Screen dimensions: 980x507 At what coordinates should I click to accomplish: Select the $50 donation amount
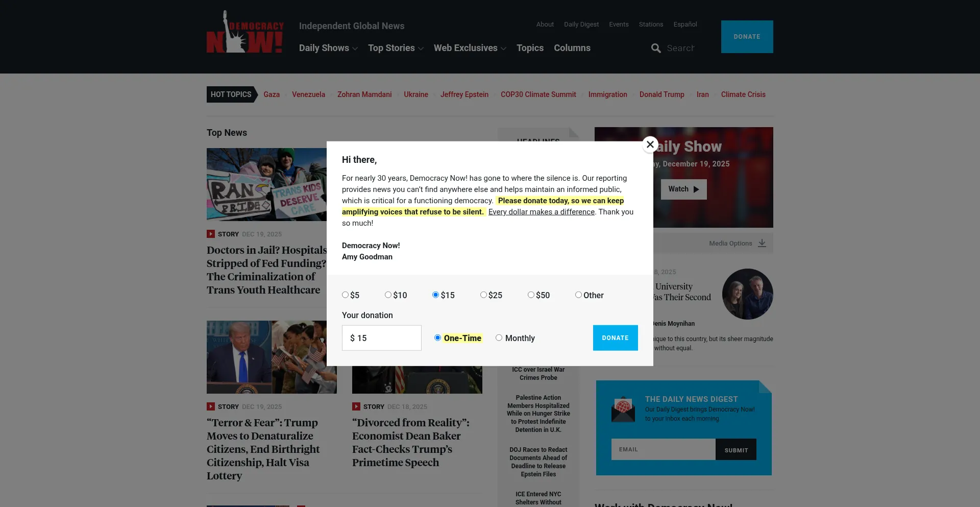(x=531, y=295)
